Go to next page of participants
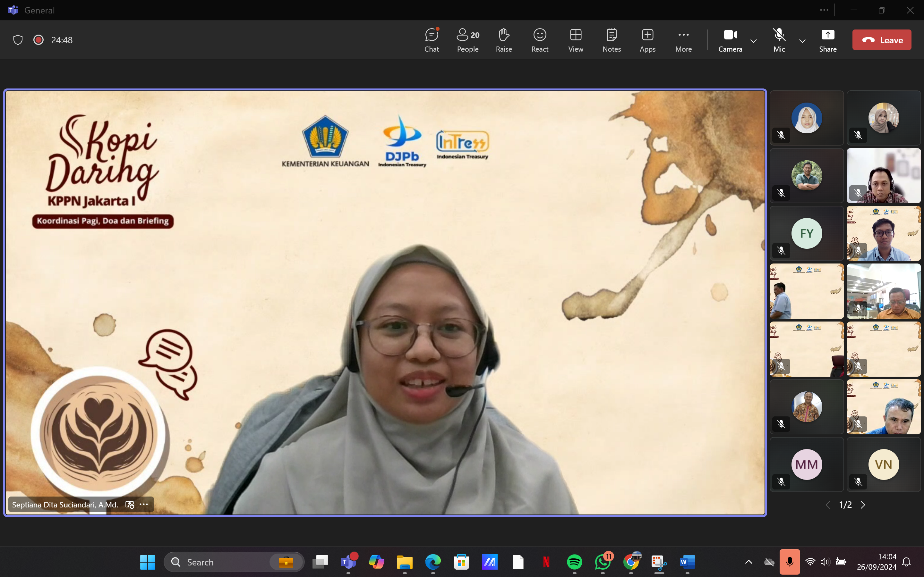This screenshot has width=924, height=577. (862, 505)
